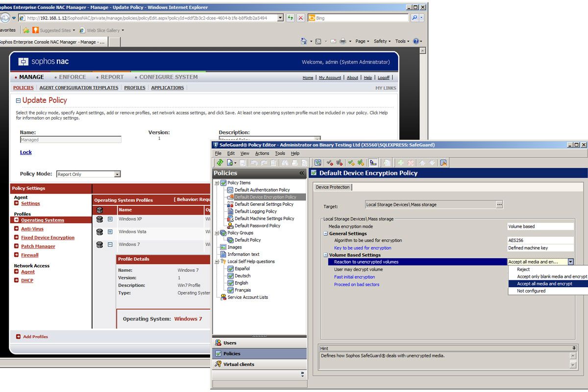Collapse the Update Policy section header

coord(19,100)
